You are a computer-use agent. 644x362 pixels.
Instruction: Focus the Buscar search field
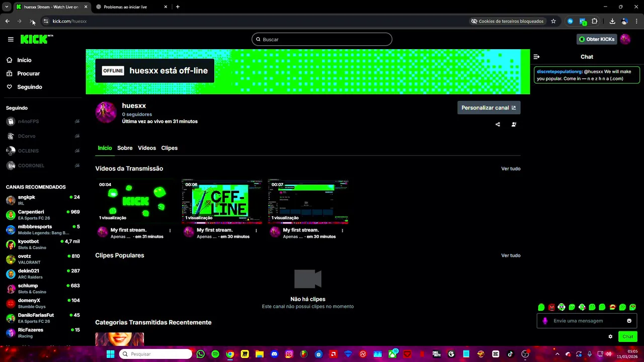[x=322, y=39]
